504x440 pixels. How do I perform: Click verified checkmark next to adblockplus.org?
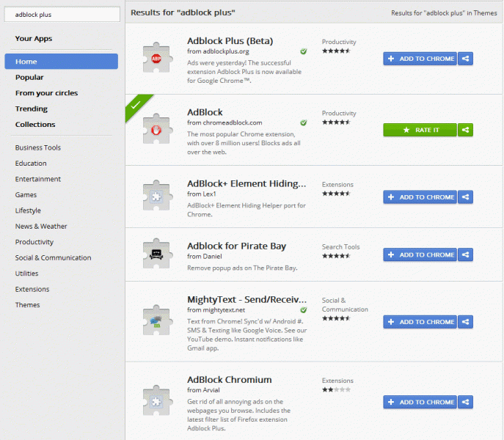[x=304, y=51]
